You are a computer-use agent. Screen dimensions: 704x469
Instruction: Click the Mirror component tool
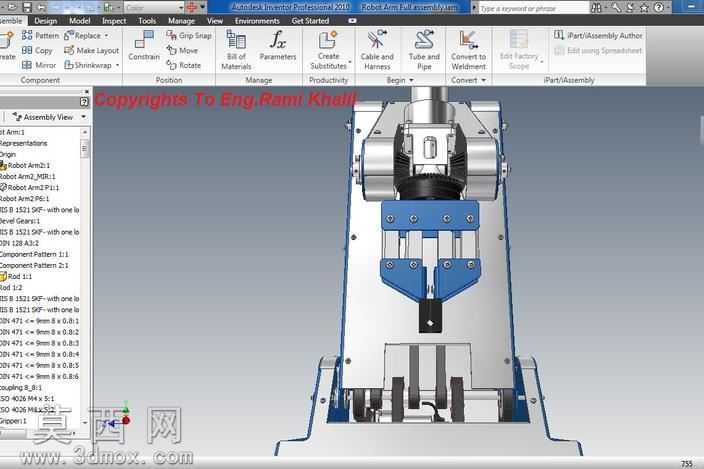click(39, 65)
